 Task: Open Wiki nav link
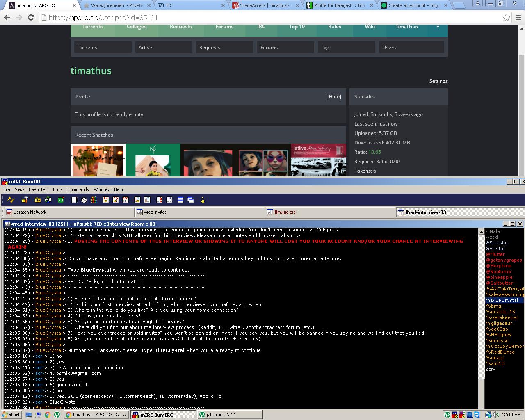(370, 27)
